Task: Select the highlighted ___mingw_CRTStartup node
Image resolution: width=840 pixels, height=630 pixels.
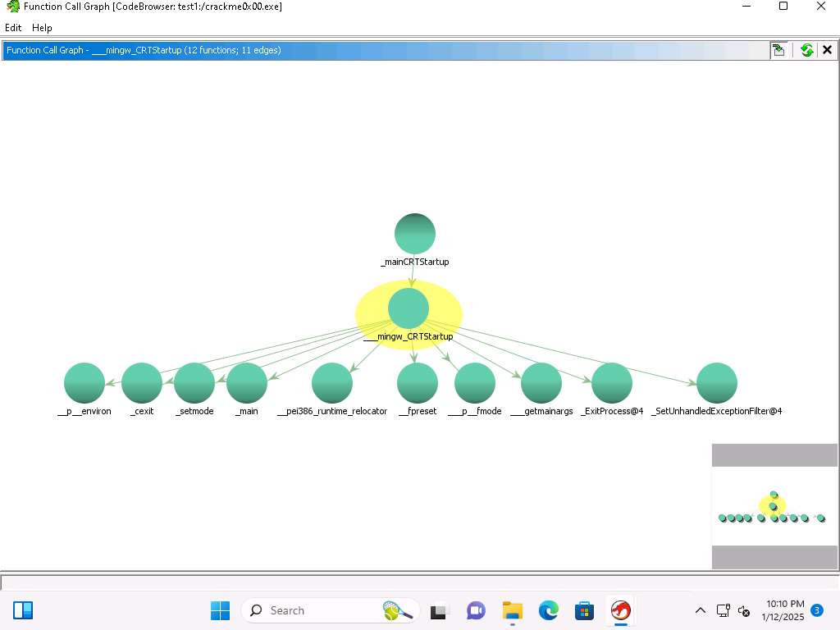Action: point(409,308)
